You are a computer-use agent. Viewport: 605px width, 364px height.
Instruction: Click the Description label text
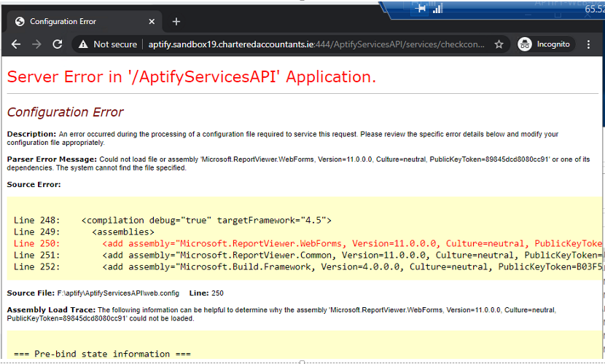pyautogui.click(x=31, y=134)
